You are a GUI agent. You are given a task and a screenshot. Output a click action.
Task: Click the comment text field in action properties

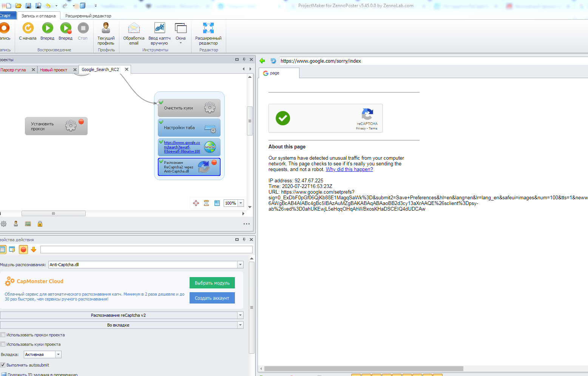(147, 250)
